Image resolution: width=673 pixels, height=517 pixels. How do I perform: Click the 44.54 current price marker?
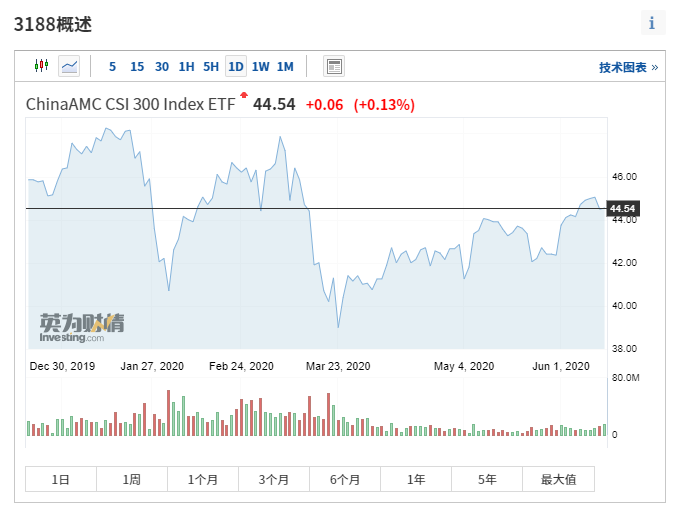click(622, 209)
